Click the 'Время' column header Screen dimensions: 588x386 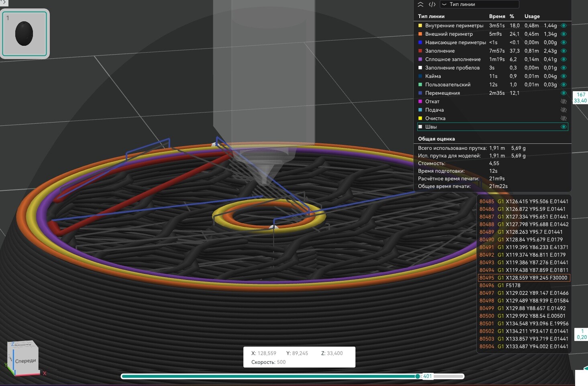tap(497, 16)
